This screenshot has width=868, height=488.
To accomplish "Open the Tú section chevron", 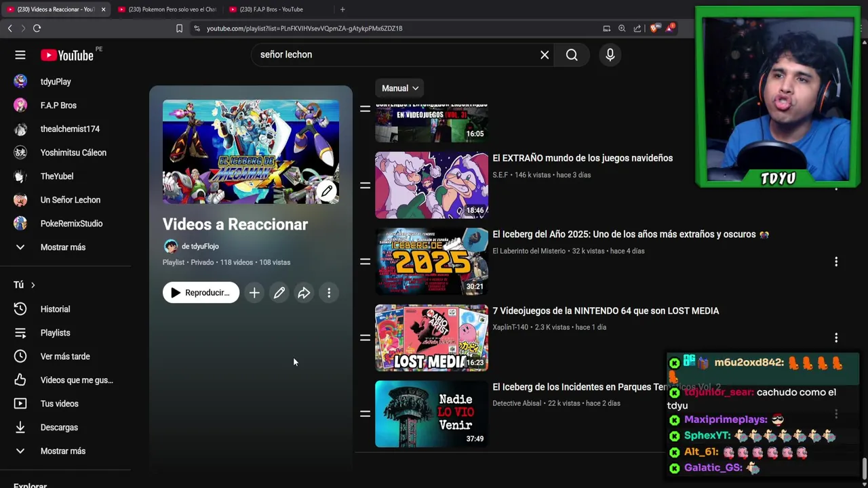I will 33,285.
